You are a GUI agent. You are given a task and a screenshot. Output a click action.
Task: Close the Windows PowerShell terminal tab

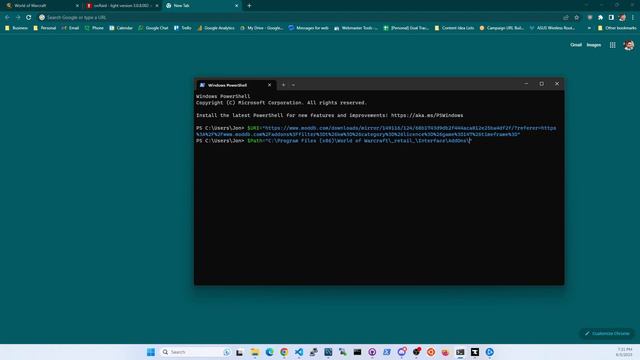tap(269, 85)
